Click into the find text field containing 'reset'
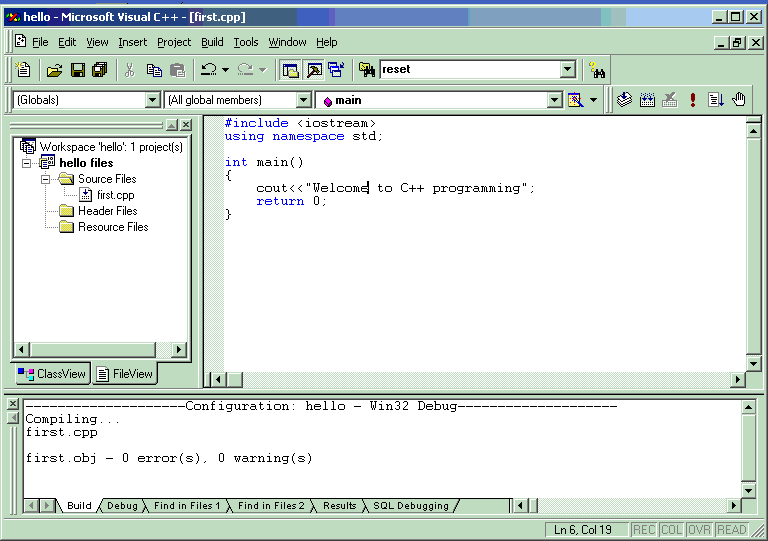The height and width of the screenshot is (541, 768). tap(470, 70)
